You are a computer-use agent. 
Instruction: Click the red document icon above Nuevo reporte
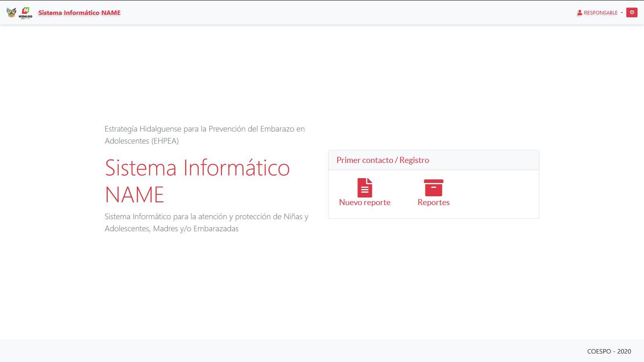point(365,187)
